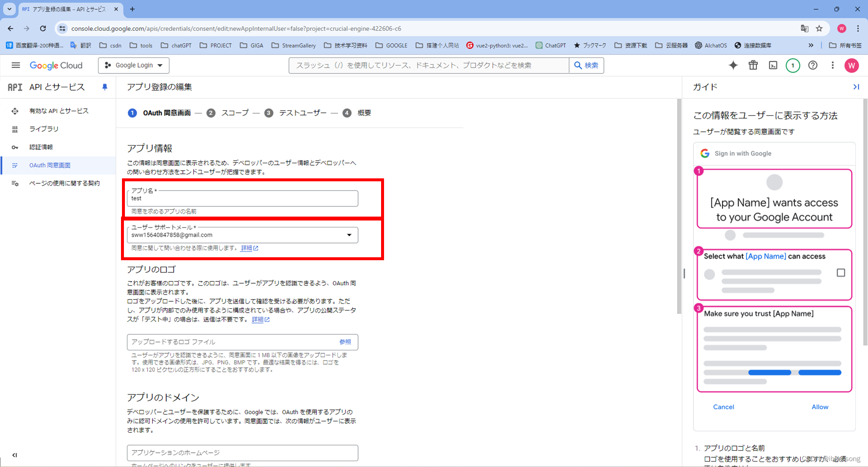Open the tools bookmark folder
This screenshot has height=467, width=868.
pos(141,45)
